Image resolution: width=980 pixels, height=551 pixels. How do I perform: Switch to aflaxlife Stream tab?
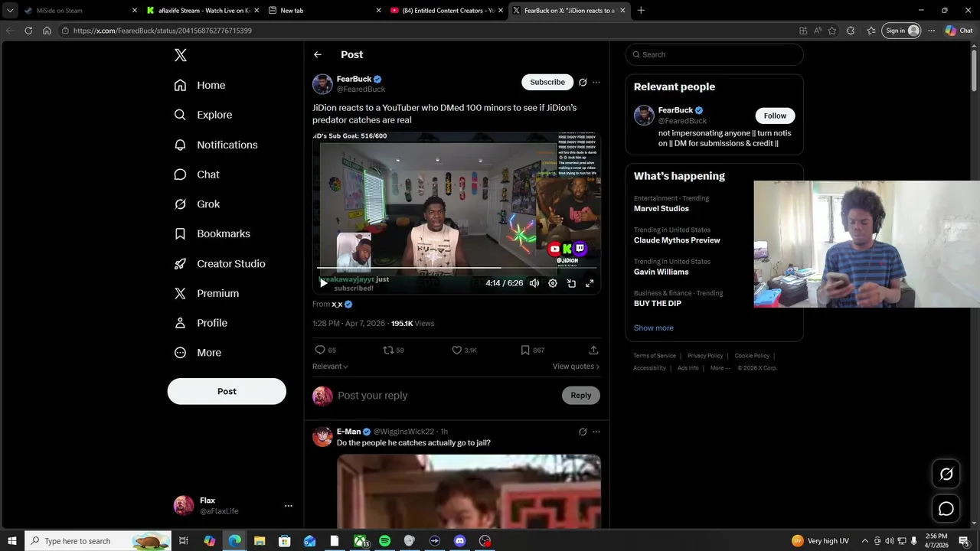pyautogui.click(x=203, y=11)
